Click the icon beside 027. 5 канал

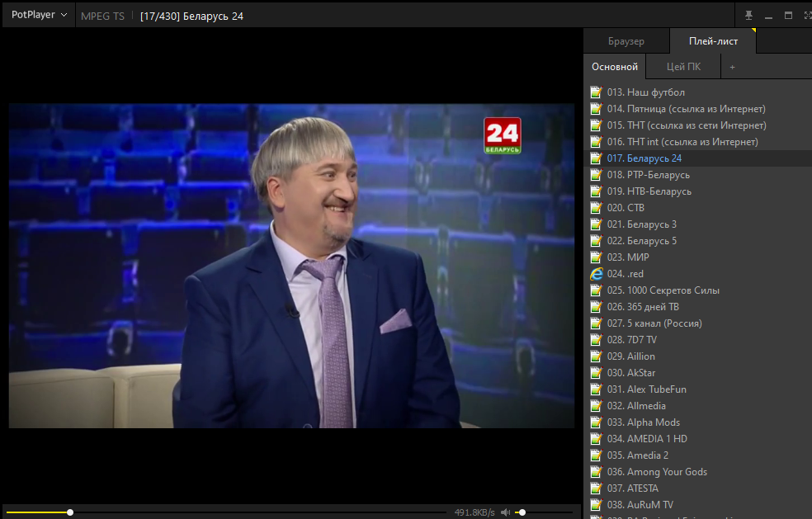click(597, 323)
